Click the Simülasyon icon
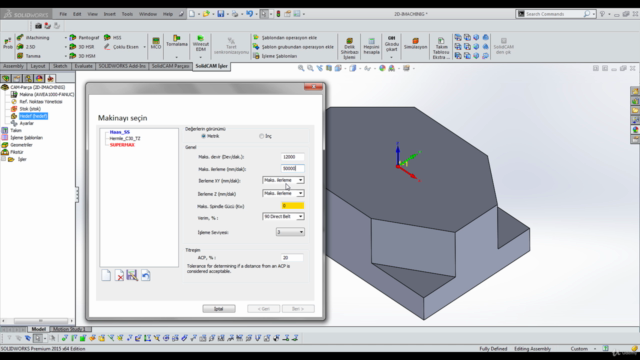640x360 pixels. (416, 40)
